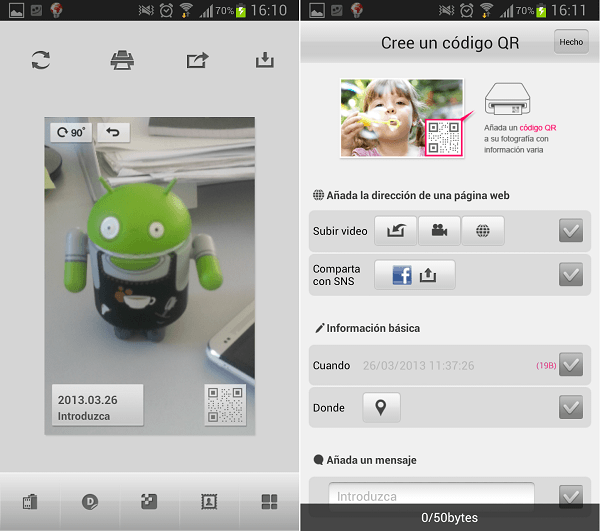Tap the download/save icon

coord(265,60)
